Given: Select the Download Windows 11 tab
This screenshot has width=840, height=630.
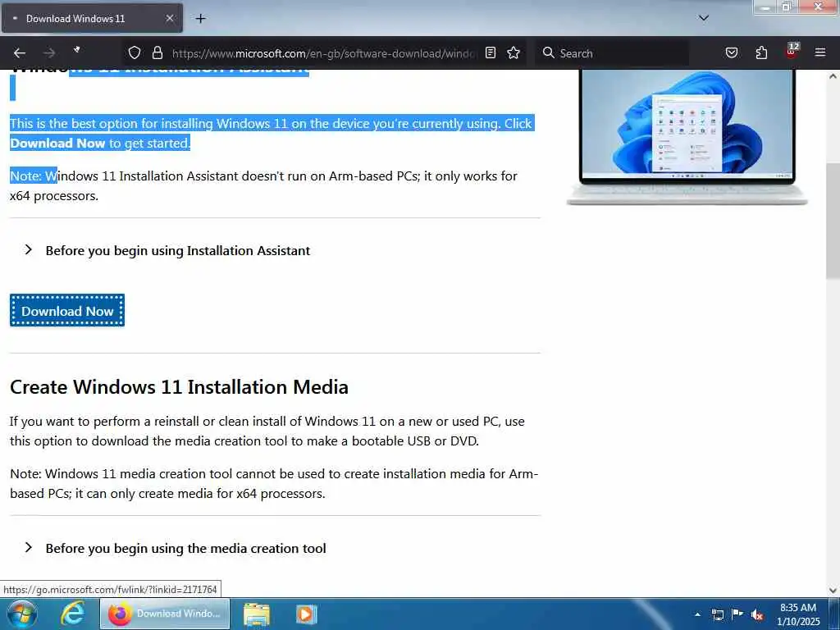Looking at the screenshot, I should [92, 19].
